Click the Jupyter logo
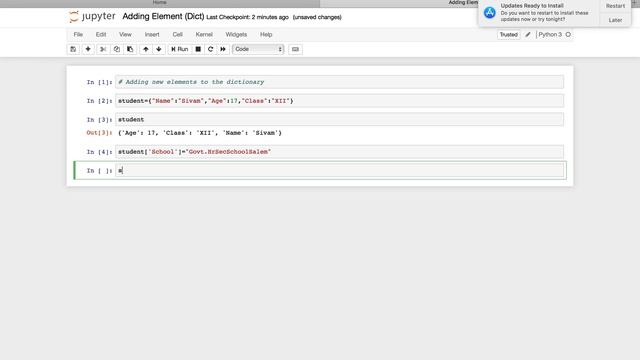Screen dimensions: 640x360 (x=92, y=17)
